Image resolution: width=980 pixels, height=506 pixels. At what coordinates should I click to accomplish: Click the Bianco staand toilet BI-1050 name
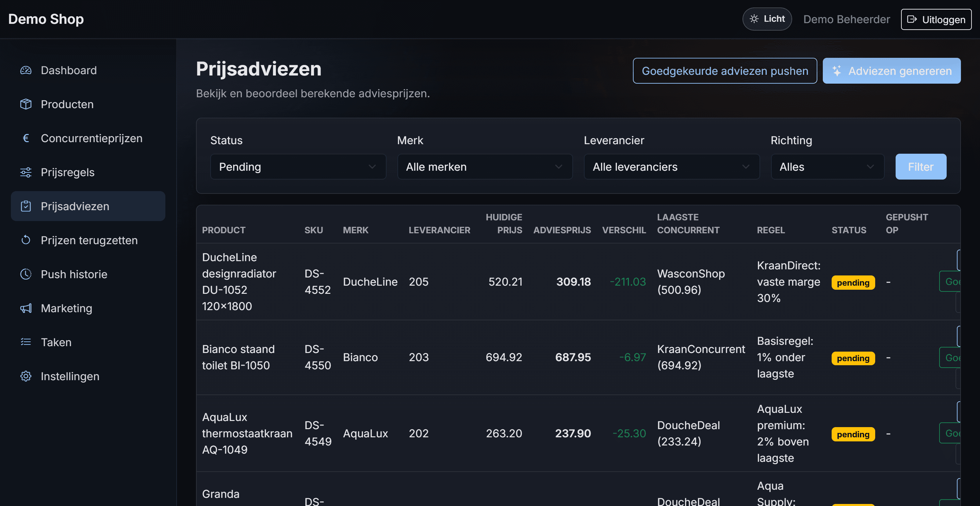(238, 357)
